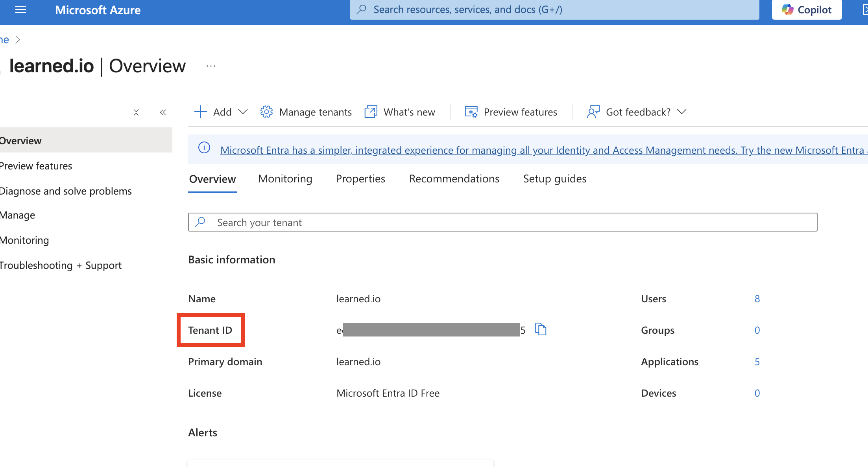Screen dimensions: 868x467
Task: Click the Users count link 8
Action: [757, 299]
